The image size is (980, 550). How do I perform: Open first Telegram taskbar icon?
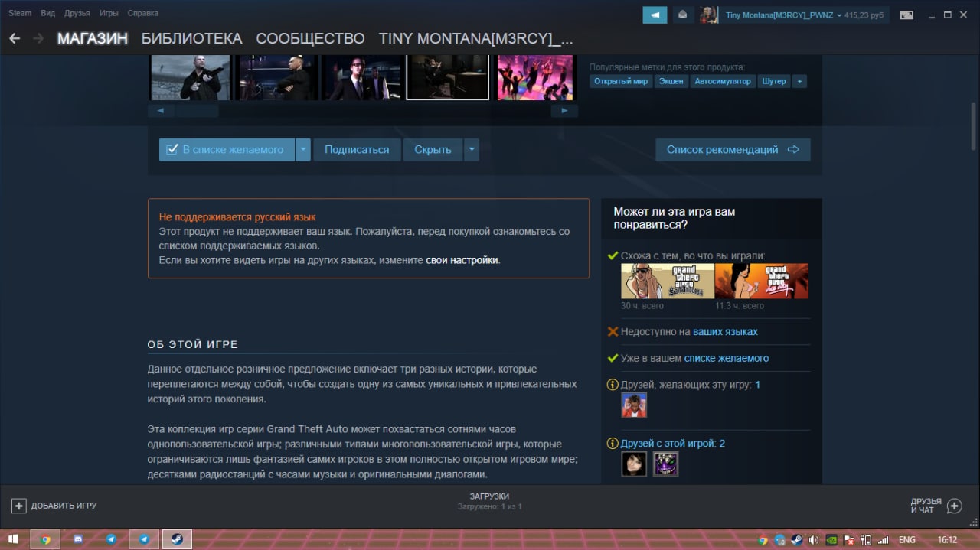pos(111,539)
